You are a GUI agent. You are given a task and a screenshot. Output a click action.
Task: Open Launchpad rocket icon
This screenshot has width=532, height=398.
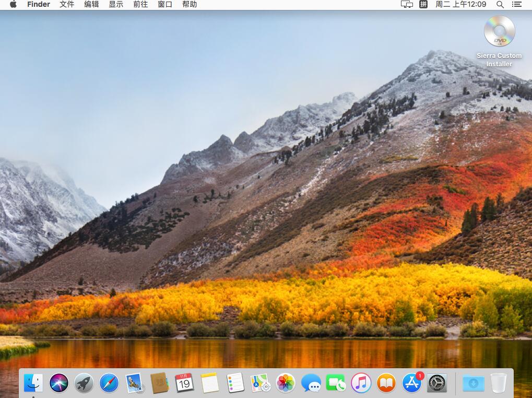coord(84,383)
